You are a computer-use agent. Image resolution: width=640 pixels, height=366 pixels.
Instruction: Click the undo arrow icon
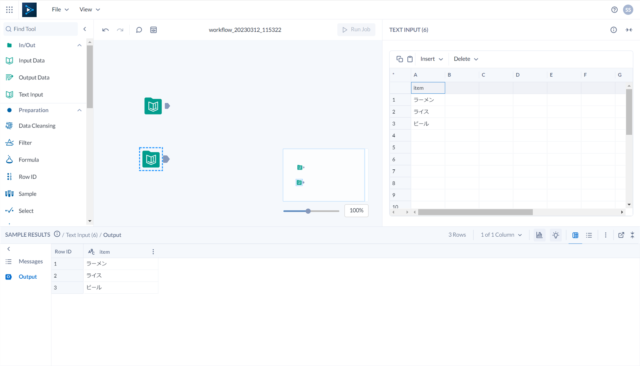pyautogui.click(x=105, y=30)
